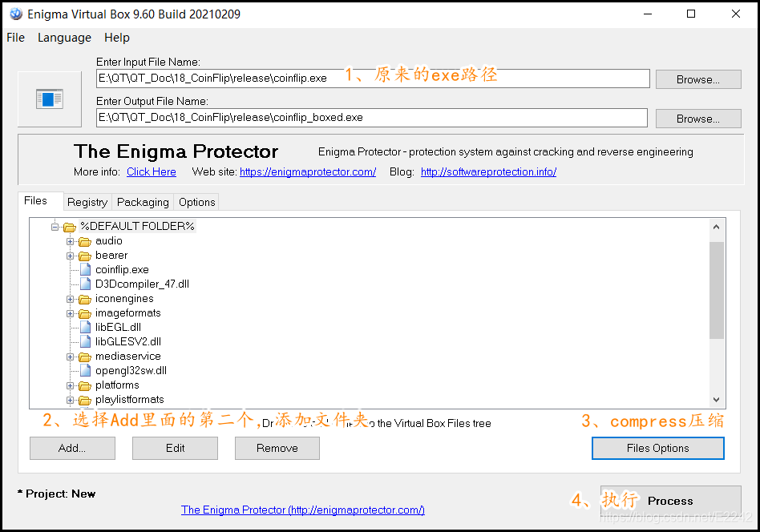The image size is (760, 532).
Task: Click the imageformats folder icon
Action: [x=85, y=313]
